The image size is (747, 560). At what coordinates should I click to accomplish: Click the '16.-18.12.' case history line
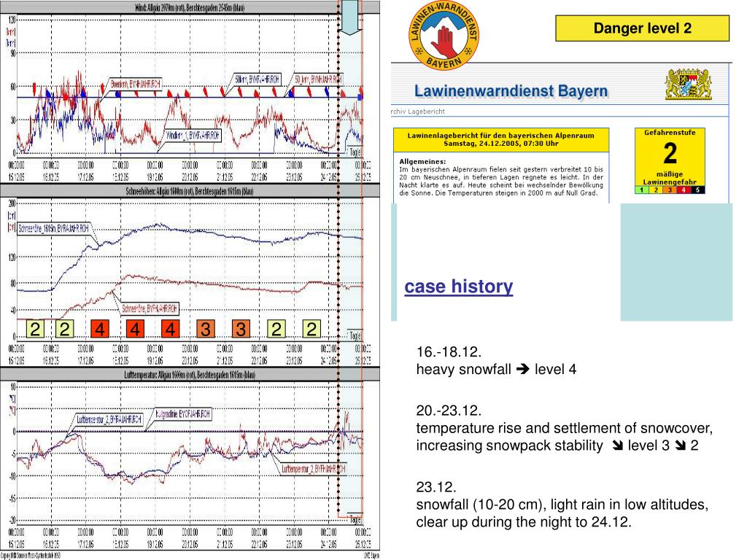(449, 352)
